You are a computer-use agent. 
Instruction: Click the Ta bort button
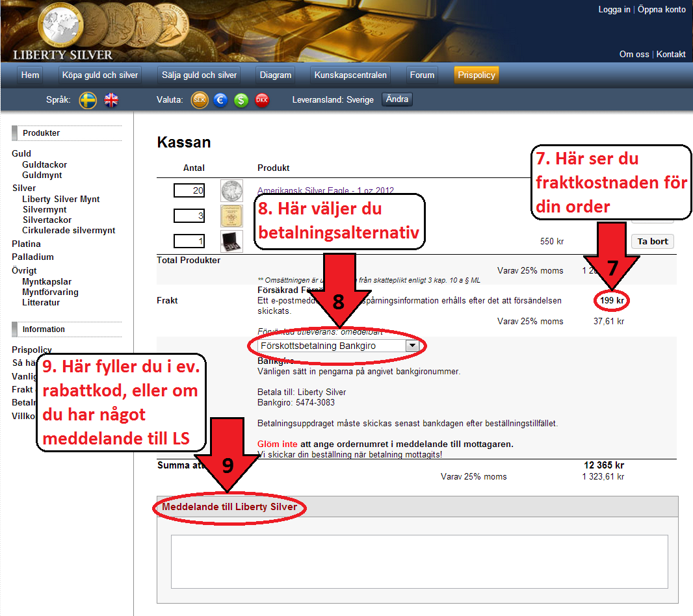[x=653, y=241]
